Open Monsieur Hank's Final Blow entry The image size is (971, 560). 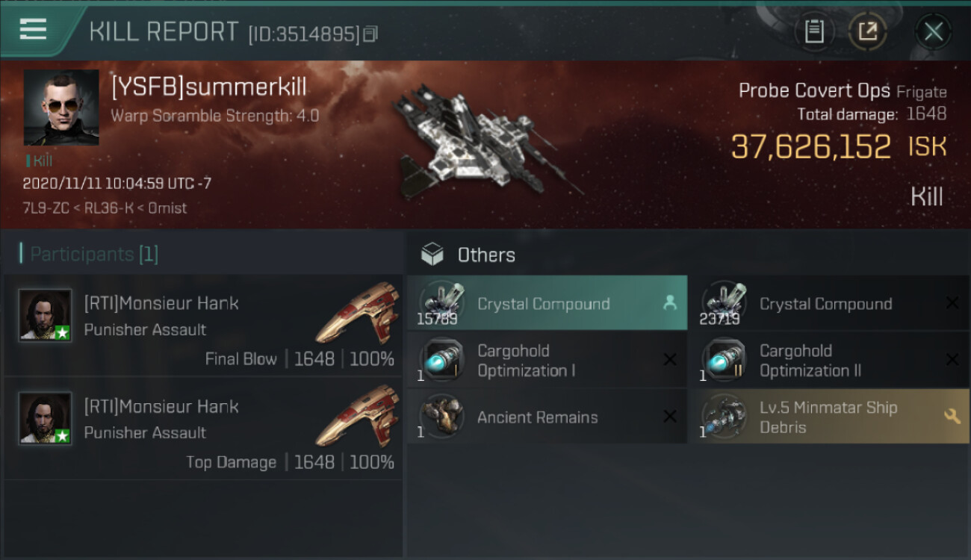click(x=203, y=326)
